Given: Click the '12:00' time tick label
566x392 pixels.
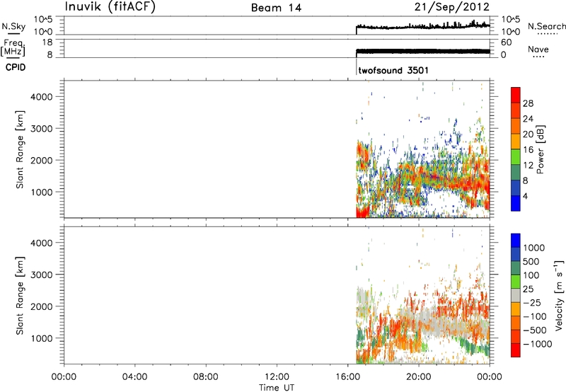Looking at the screenshot, I should pos(277,377).
